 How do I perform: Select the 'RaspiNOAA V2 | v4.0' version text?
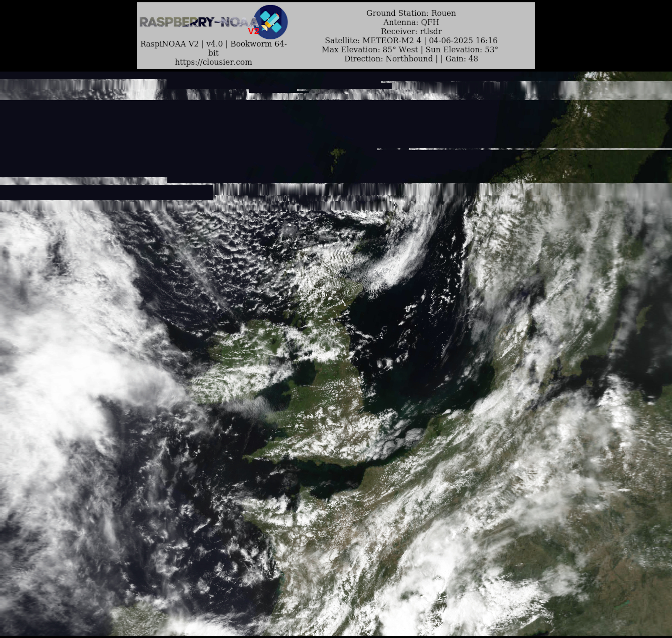click(213, 48)
